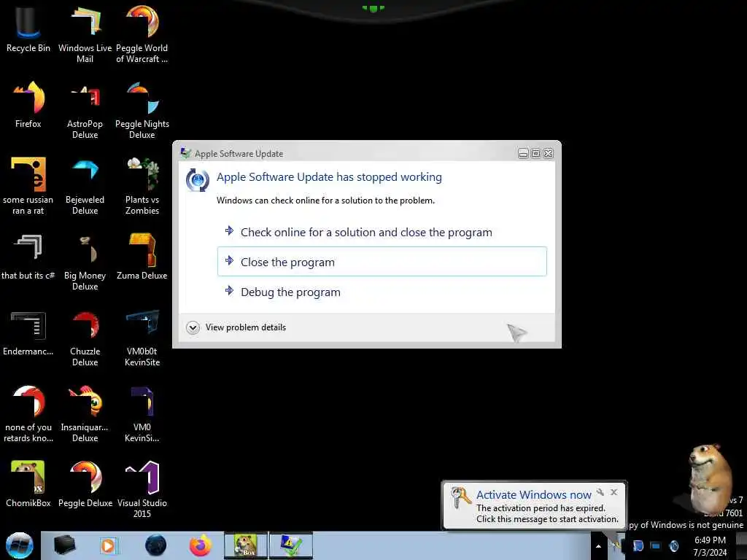Select VM0 KevinSi... desktop icon
Screen dimensions: 747x560
click(142, 413)
